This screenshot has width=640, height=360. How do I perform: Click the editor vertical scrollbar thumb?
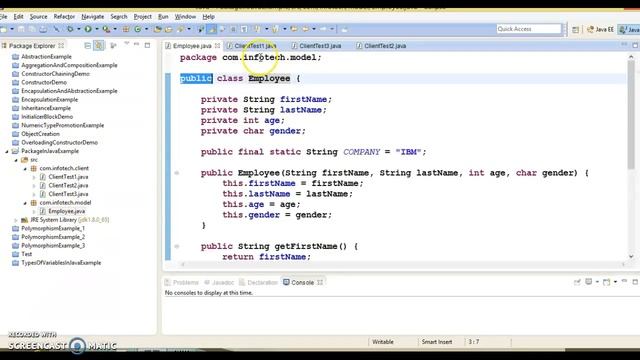[x=631, y=114]
